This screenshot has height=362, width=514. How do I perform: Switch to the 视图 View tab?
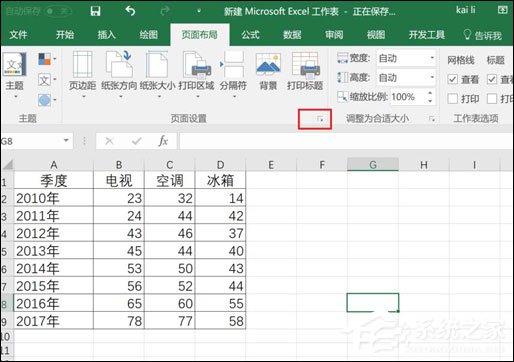pos(376,35)
